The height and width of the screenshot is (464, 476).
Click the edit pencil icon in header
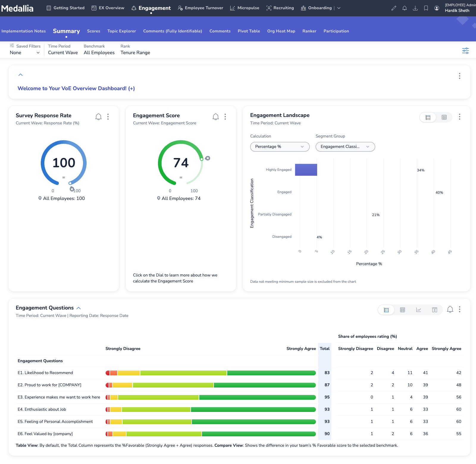[x=394, y=8]
